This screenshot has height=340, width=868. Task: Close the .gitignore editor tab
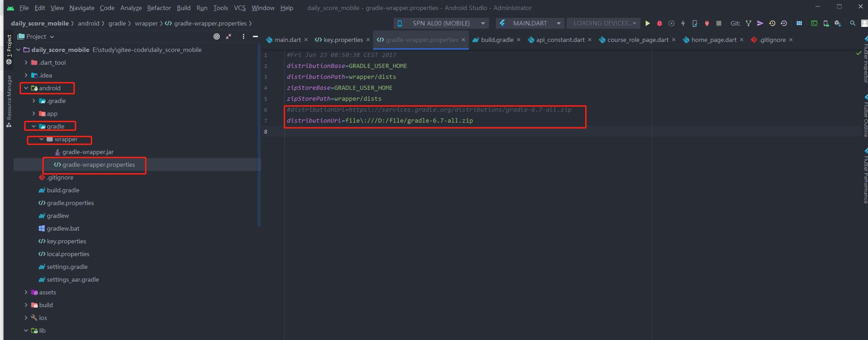pyautogui.click(x=790, y=40)
